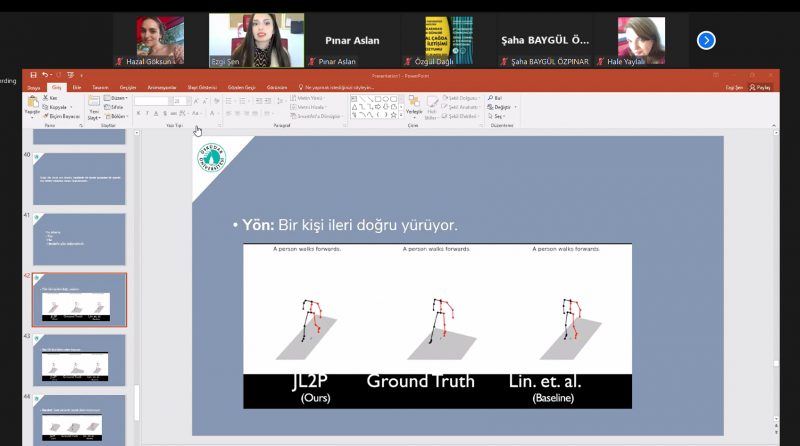
Task: Toggle underline A formatting button
Action: [156, 113]
